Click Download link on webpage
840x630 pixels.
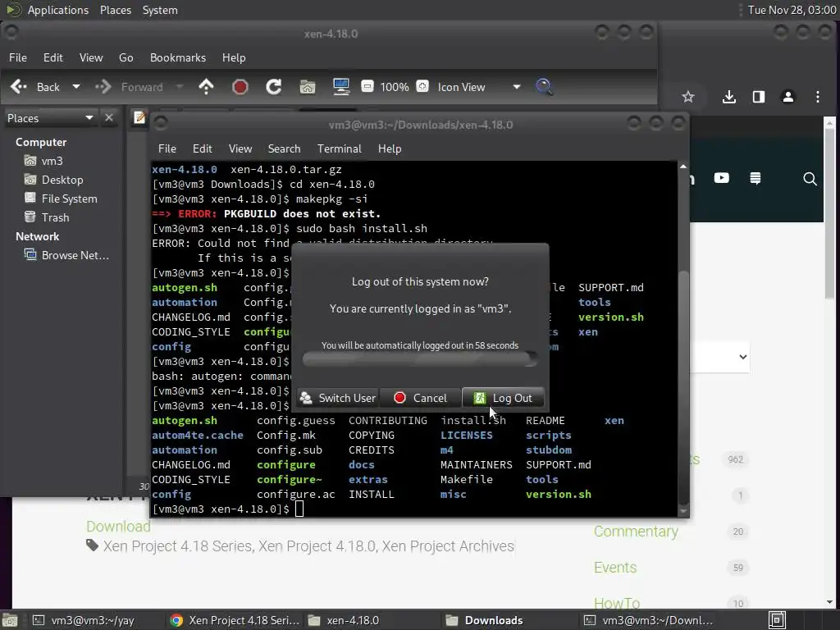(x=118, y=527)
